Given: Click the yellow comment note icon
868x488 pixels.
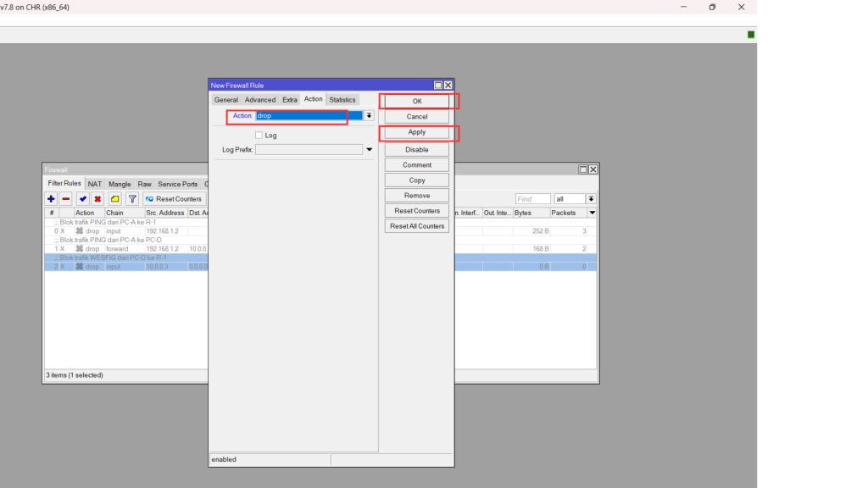Looking at the screenshot, I should pos(114,198).
